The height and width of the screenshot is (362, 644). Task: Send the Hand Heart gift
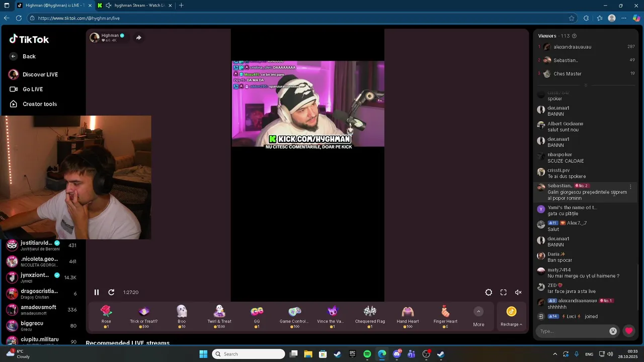408,317
